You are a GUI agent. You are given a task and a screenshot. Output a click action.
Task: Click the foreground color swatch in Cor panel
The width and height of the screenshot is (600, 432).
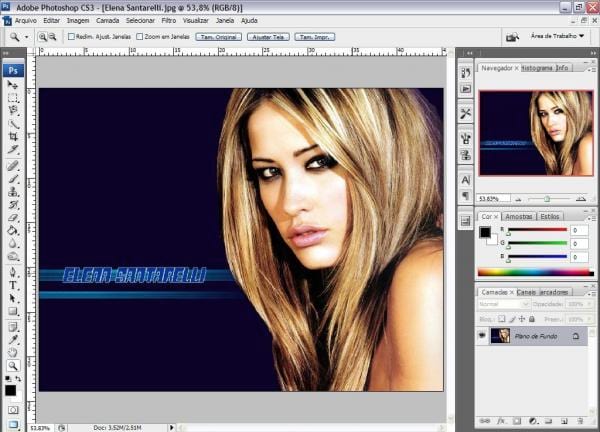point(485,232)
